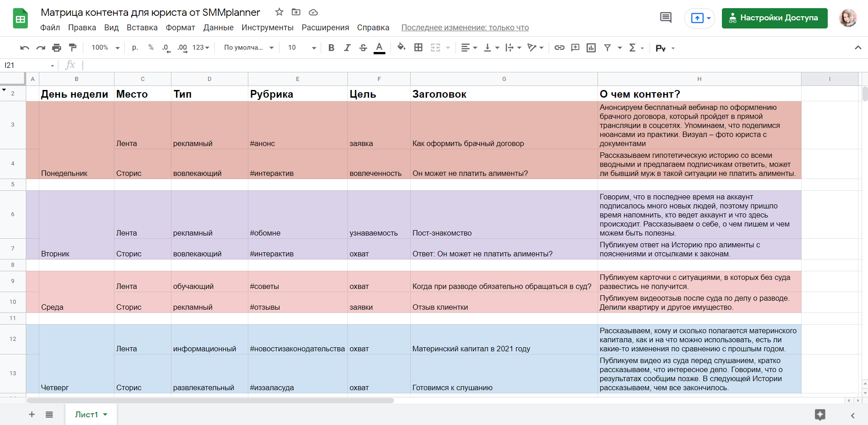Screen dimensions: 868x425
Task: Open the 123 number format dropdown
Action: pos(201,47)
